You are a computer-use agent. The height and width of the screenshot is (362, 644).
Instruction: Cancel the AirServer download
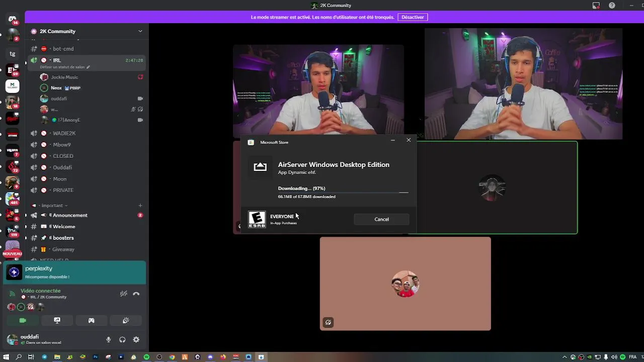(381, 219)
